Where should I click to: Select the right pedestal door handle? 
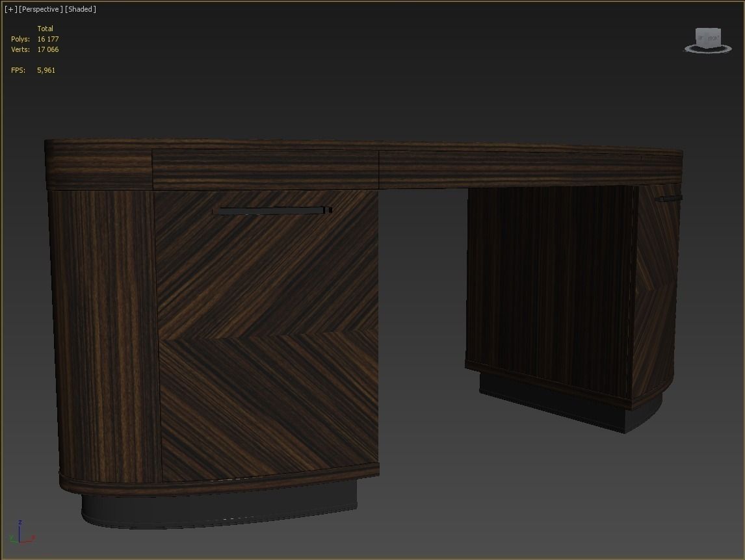[668, 198]
